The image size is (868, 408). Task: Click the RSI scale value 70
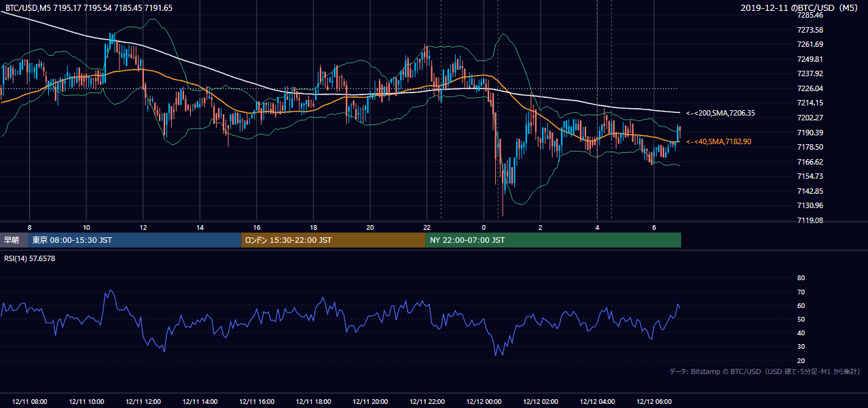click(x=801, y=292)
